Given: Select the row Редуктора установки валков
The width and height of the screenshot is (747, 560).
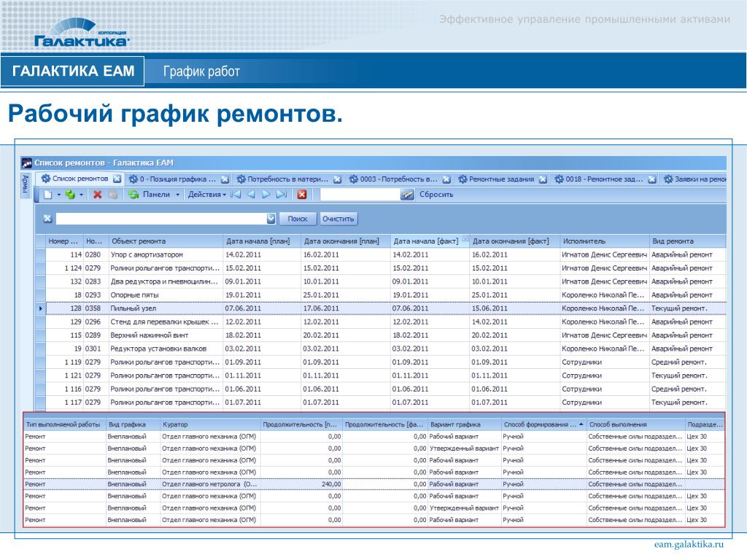Looking at the screenshot, I should click(381, 349).
